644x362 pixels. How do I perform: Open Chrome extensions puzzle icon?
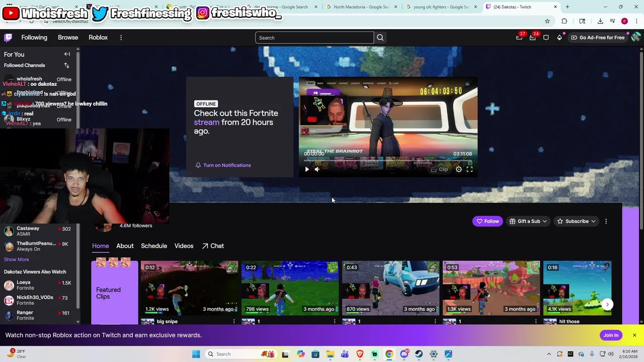[565, 21]
